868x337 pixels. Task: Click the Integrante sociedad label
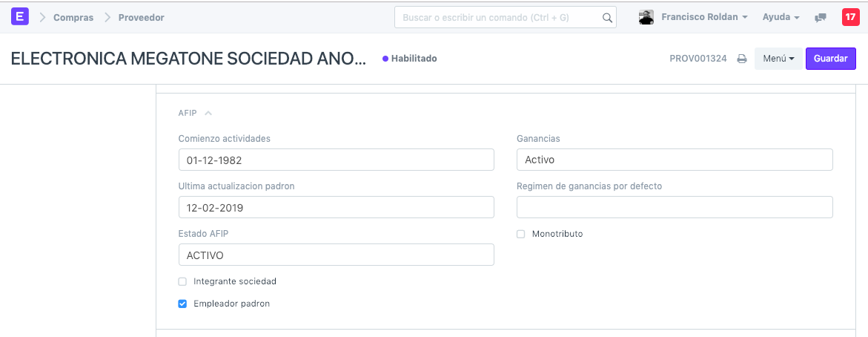[235, 281]
